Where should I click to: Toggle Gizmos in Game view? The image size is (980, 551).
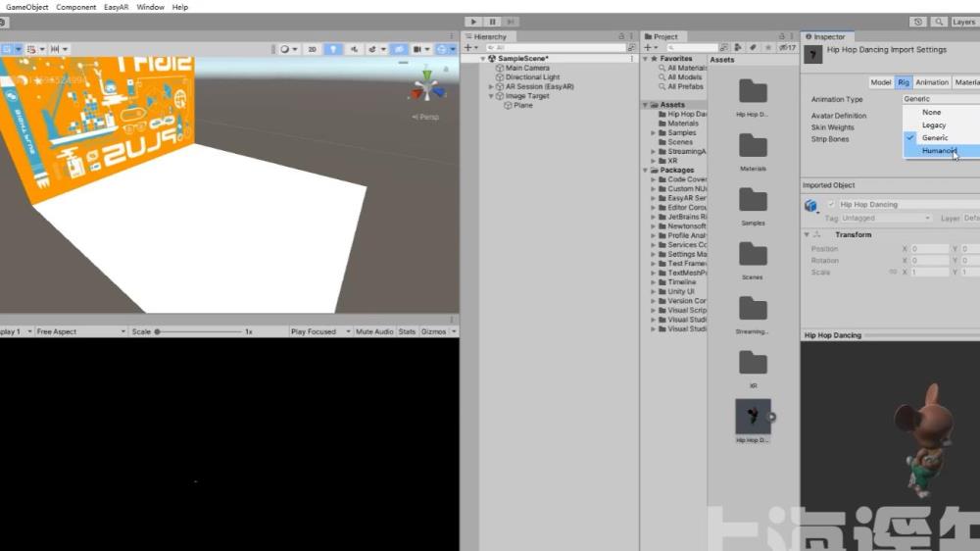click(433, 331)
